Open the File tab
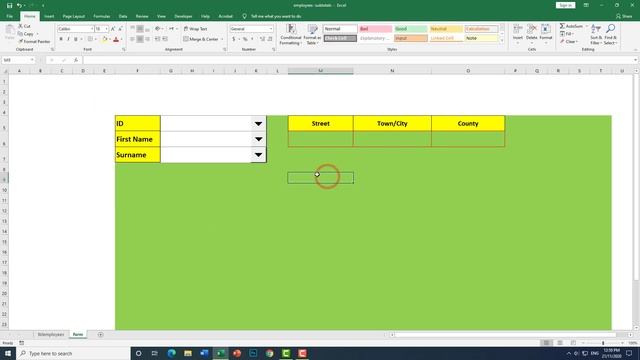 click(9, 16)
